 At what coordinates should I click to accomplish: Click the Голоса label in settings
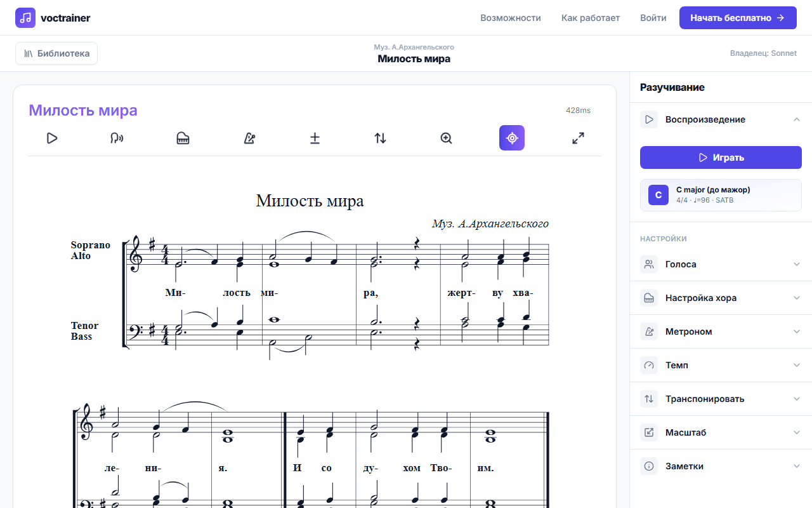tap(681, 264)
